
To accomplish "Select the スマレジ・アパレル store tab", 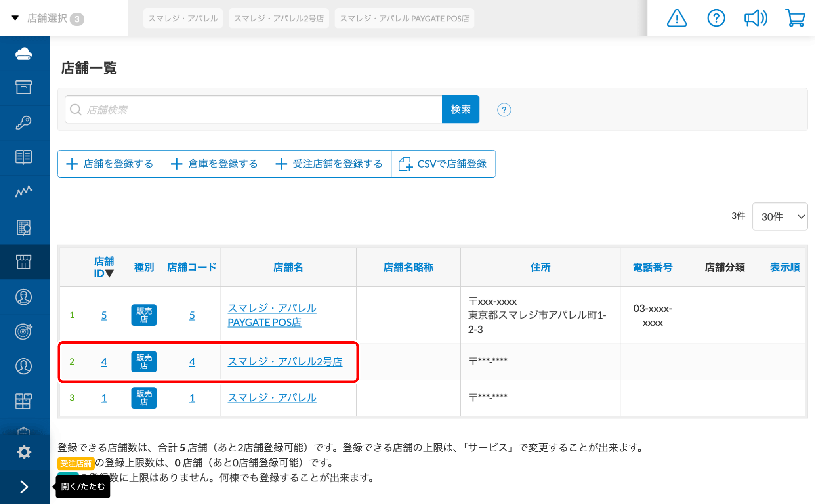I will click(x=183, y=18).
